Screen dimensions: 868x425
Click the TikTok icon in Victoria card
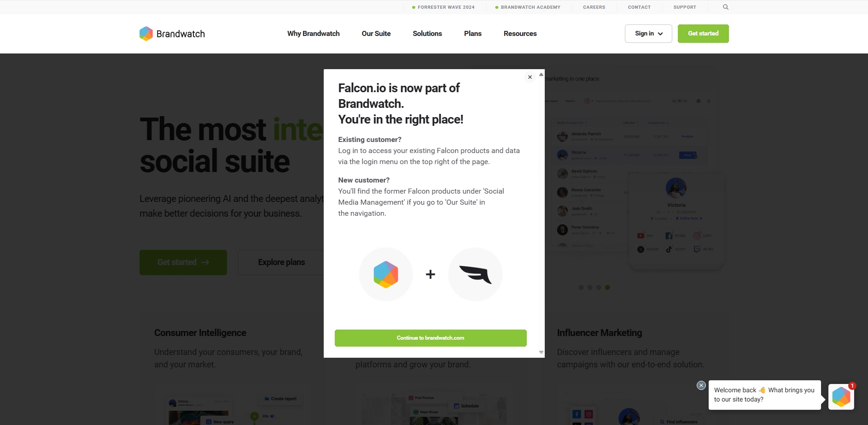click(x=669, y=249)
